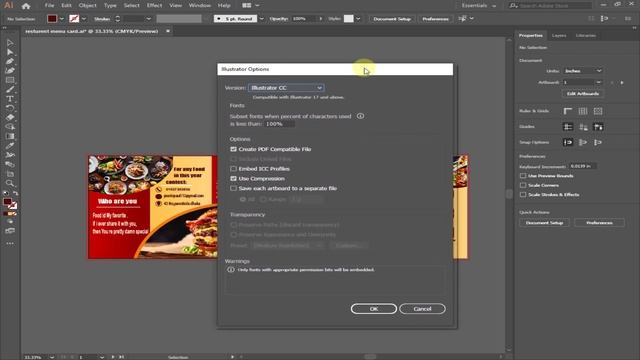This screenshot has height=360, width=640.
Task: Select the Eraser tool
Action: point(10,118)
